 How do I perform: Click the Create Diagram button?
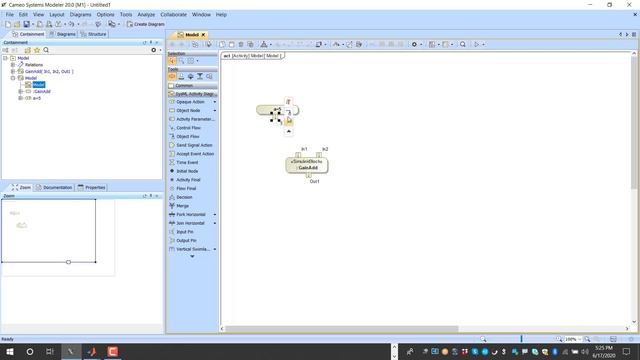pyautogui.click(x=145, y=24)
